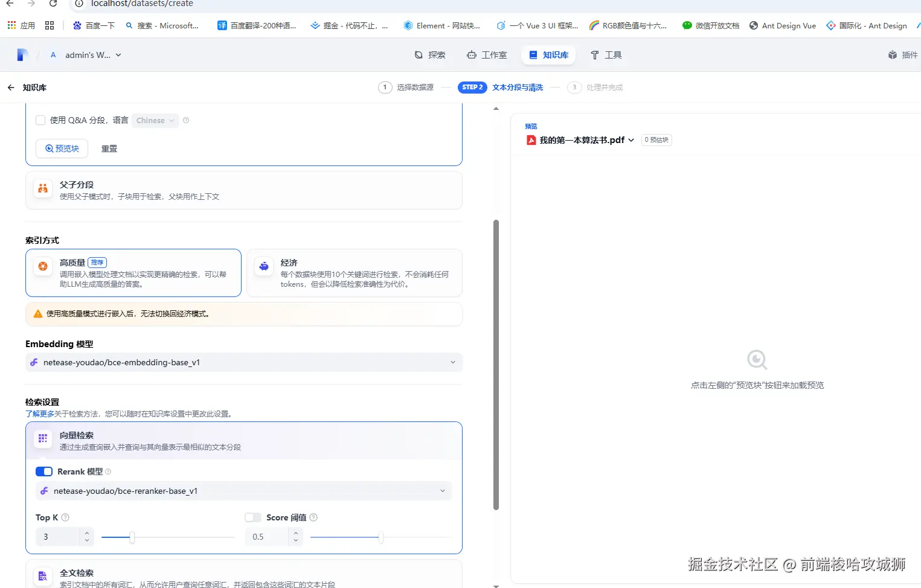The image size is (921, 588).
Task: Open the 掘金 bookmark
Action: coord(349,25)
